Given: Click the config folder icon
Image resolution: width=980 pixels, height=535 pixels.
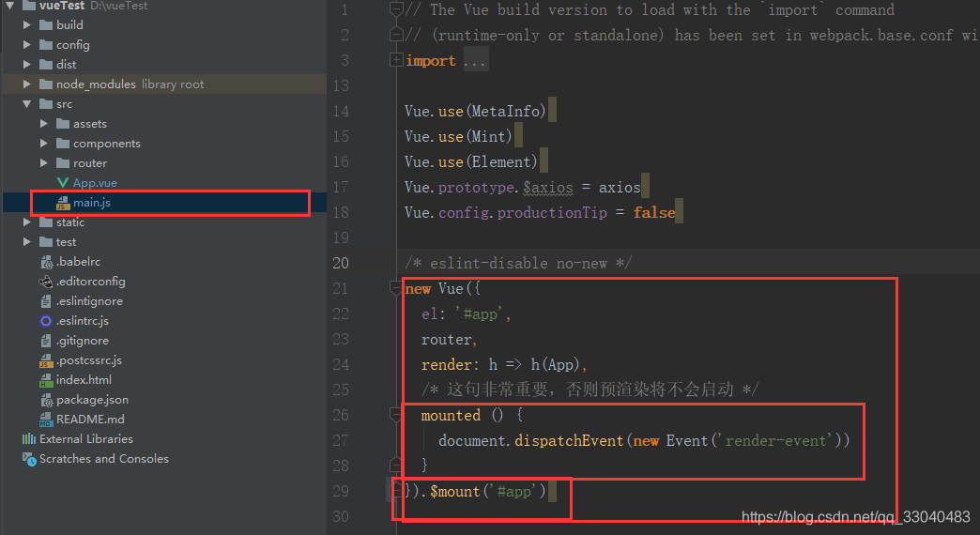Looking at the screenshot, I should (46, 45).
